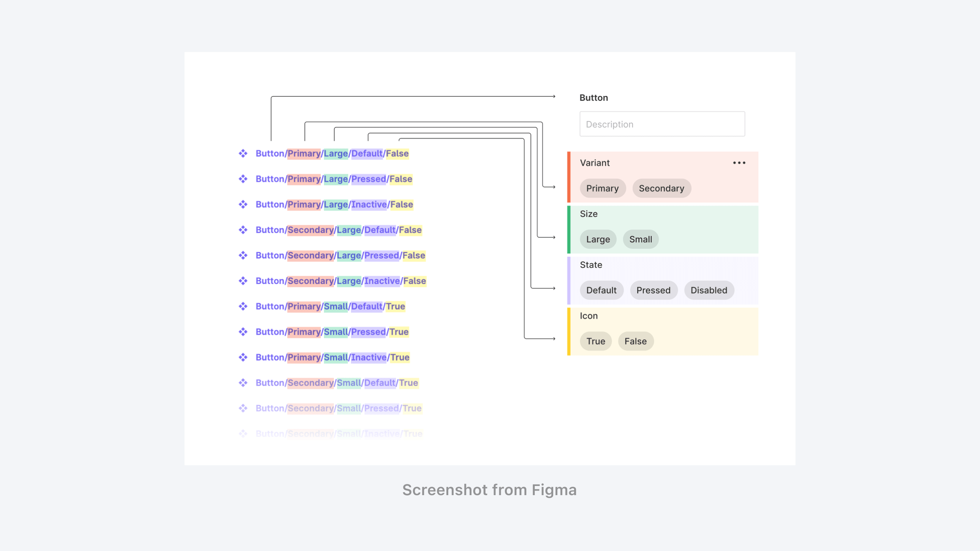This screenshot has width=980, height=551.
Task: Select the Button/Secondary/Large/Inactive/False layer name
Action: coord(341,281)
